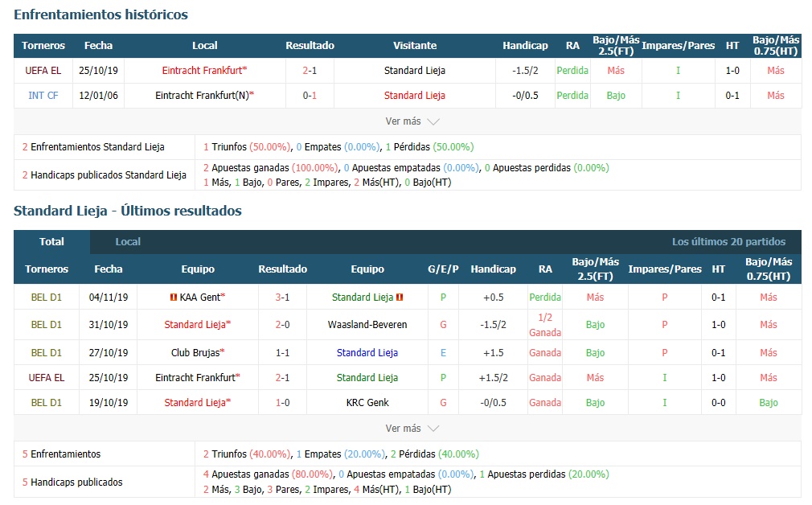Click '2 Enfrentamientos Standard Lieja' summary label
Viewport: 812px width, 505px height.
93,147
